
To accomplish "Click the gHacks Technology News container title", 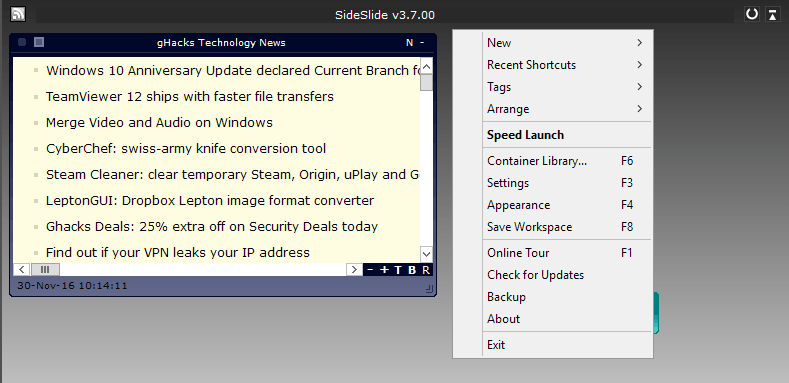I will pos(221,43).
